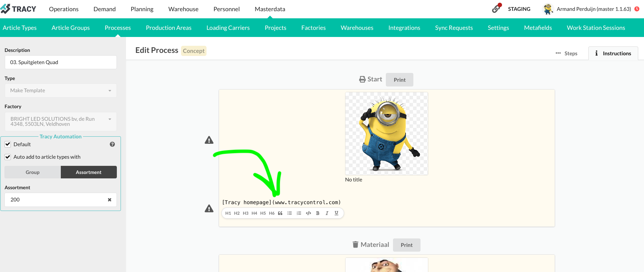Image resolution: width=644 pixels, height=272 pixels.
Task: Click the STAGING environment label
Action: tap(519, 9)
